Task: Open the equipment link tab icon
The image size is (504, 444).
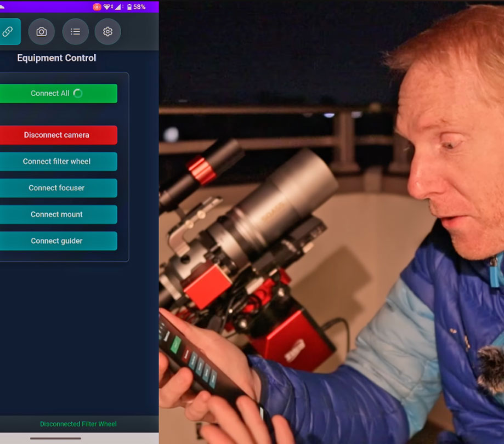Action: (x=8, y=32)
